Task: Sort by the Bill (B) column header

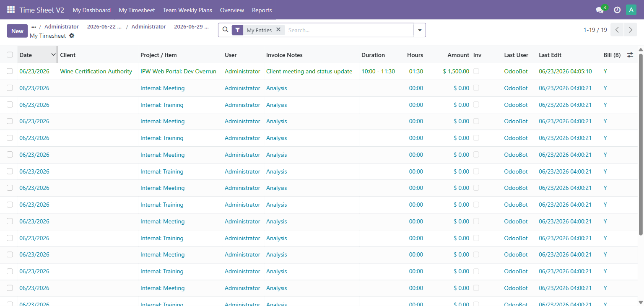Action: (612, 55)
